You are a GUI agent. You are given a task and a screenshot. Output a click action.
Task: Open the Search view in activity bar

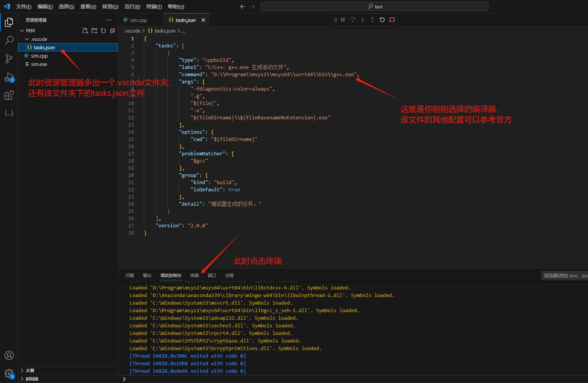coord(9,40)
